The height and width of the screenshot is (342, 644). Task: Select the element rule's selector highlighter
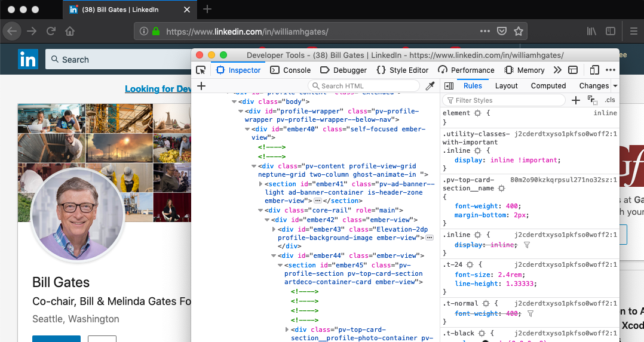pyautogui.click(x=477, y=113)
